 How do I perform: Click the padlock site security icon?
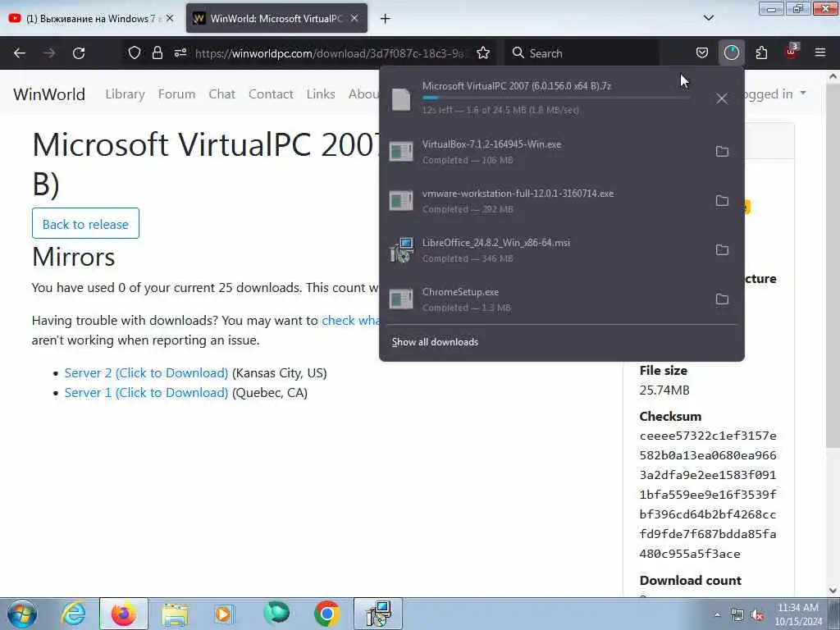(157, 53)
